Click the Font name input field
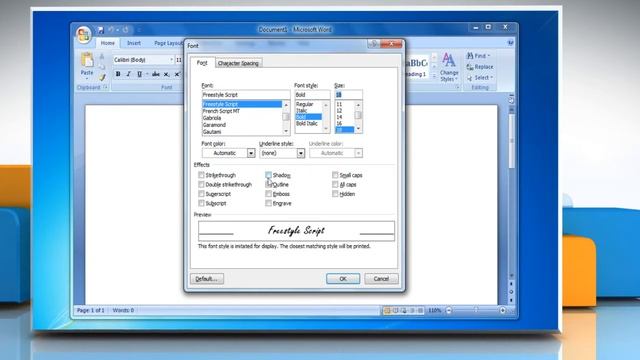This screenshot has width=640, height=360. pos(246,95)
